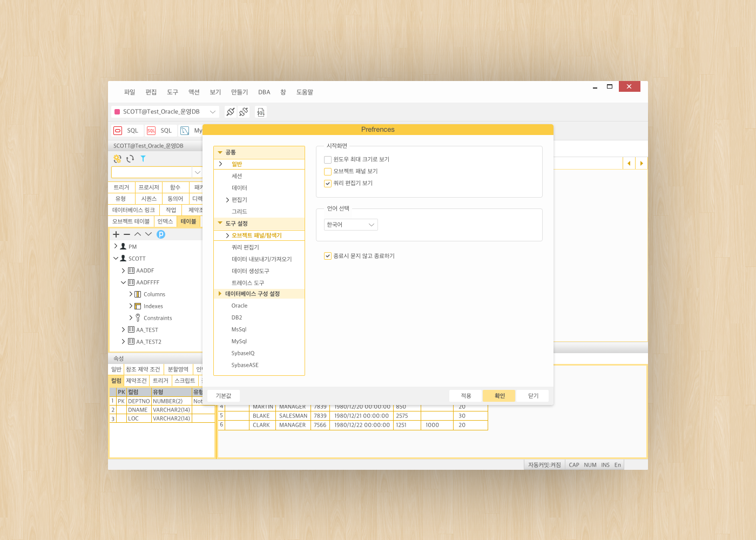Click the blue circular P icon

coord(161,234)
